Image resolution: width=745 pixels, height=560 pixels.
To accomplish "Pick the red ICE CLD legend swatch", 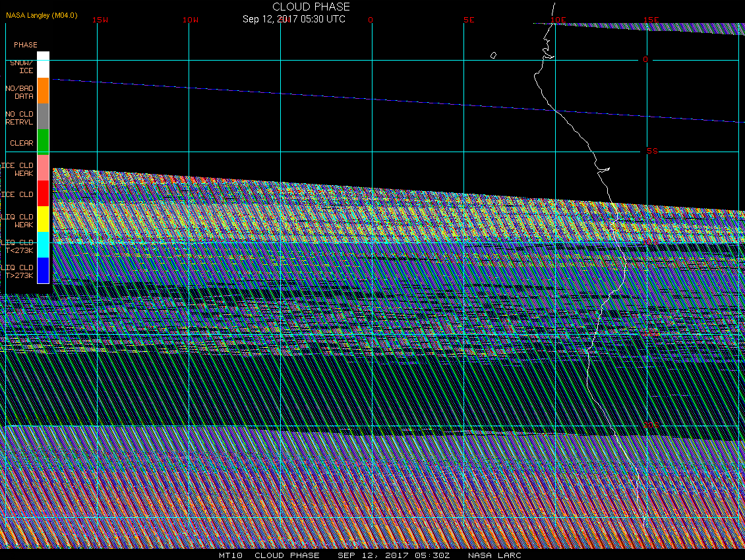I will (44, 193).
